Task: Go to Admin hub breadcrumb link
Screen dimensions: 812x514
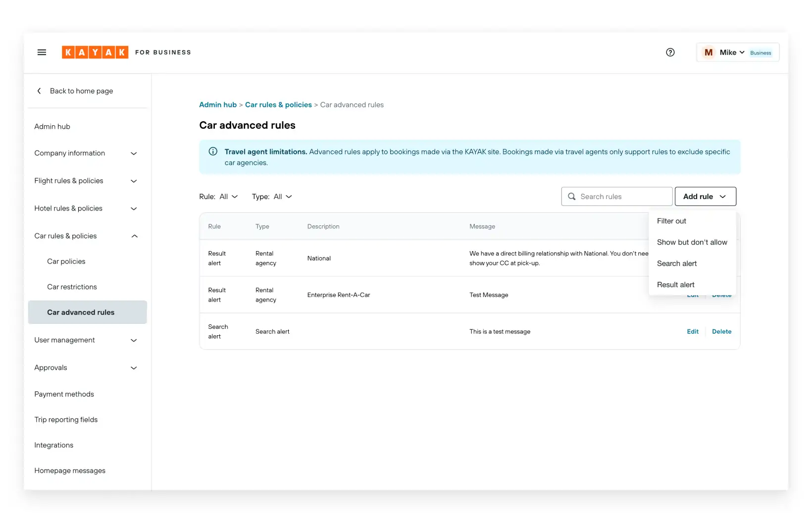Action: click(218, 104)
